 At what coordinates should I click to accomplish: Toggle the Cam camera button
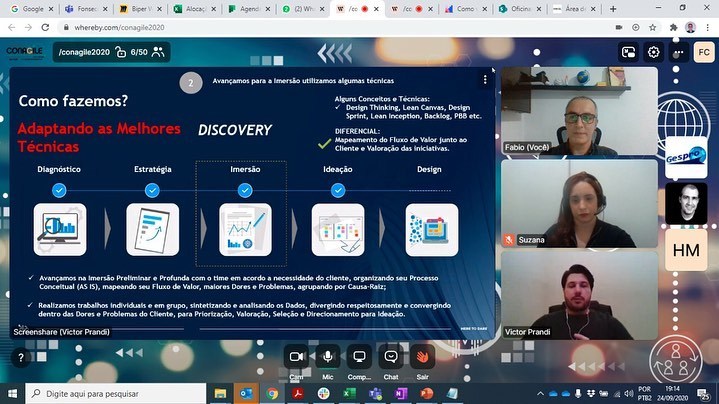click(x=296, y=358)
